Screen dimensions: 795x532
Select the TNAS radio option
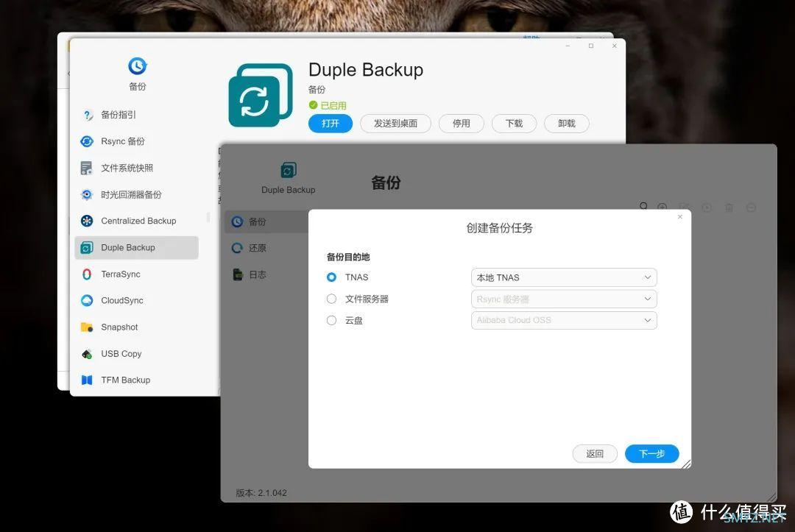tap(331, 277)
